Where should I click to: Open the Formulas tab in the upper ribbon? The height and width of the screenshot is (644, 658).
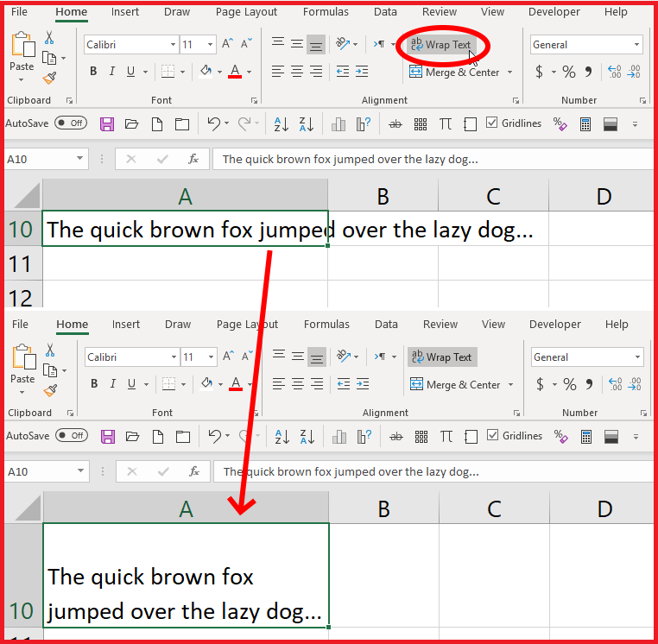point(326,12)
